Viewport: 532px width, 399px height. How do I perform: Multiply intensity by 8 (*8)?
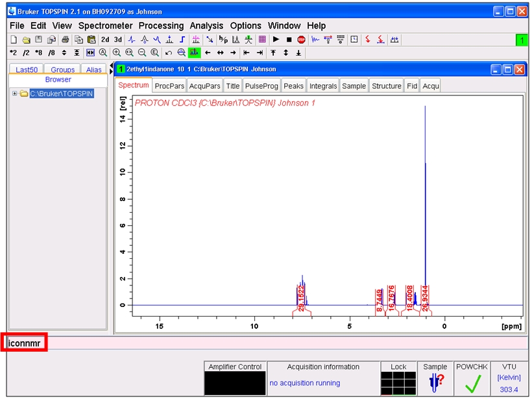pyautogui.click(x=39, y=53)
